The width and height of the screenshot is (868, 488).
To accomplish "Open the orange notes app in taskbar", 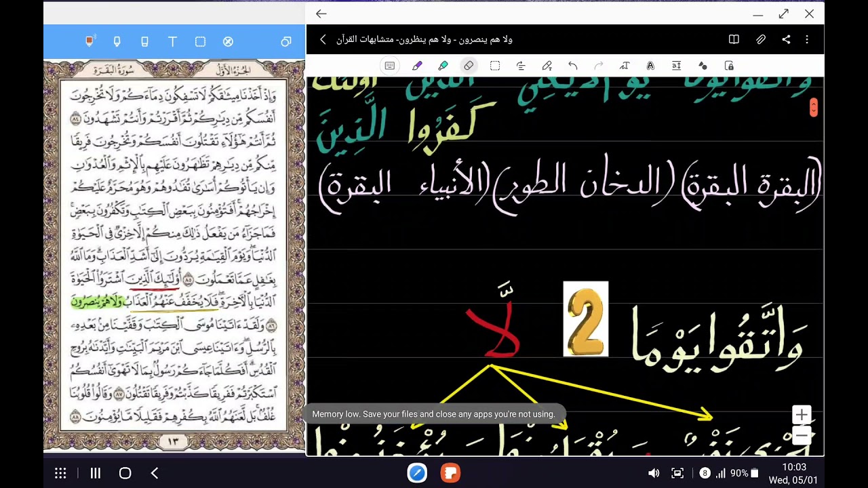I will coord(450,473).
